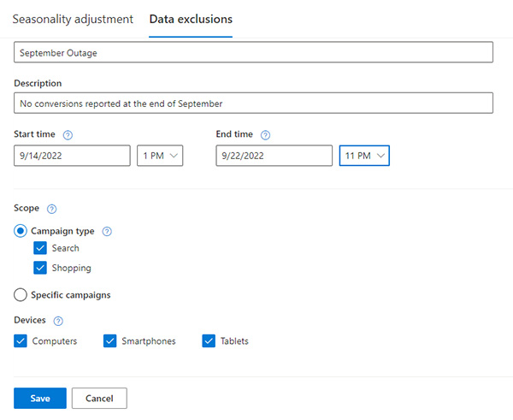The height and width of the screenshot is (420, 513).
Task: Save the data exclusion
Action: (x=40, y=398)
